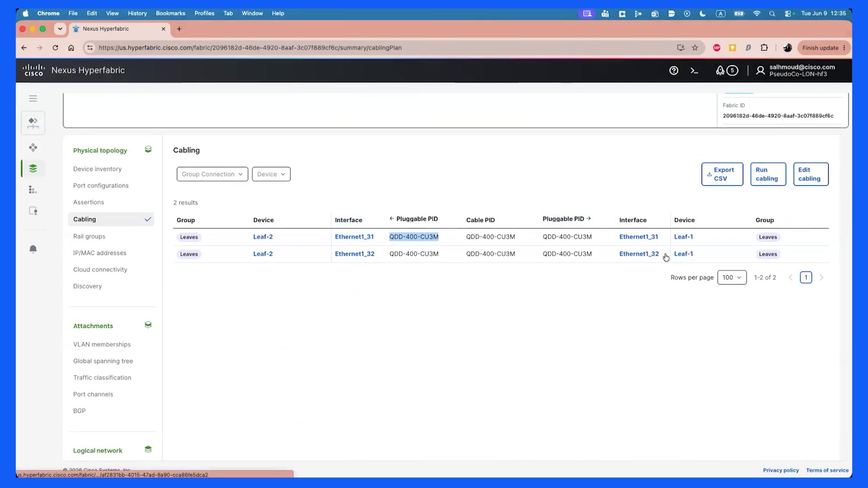Click the Logical network section icon
The image size is (868, 488).
click(148, 450)
